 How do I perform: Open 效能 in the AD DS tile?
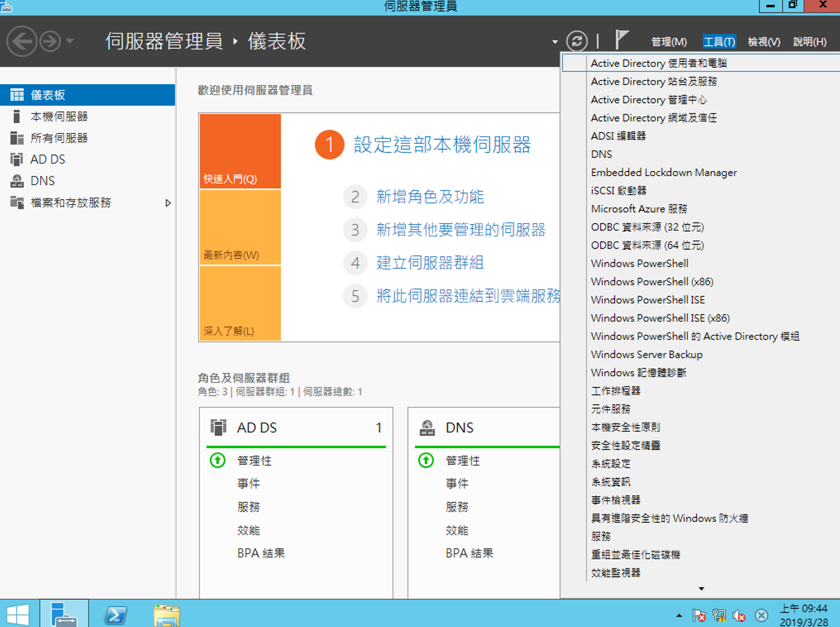[248, 530]
